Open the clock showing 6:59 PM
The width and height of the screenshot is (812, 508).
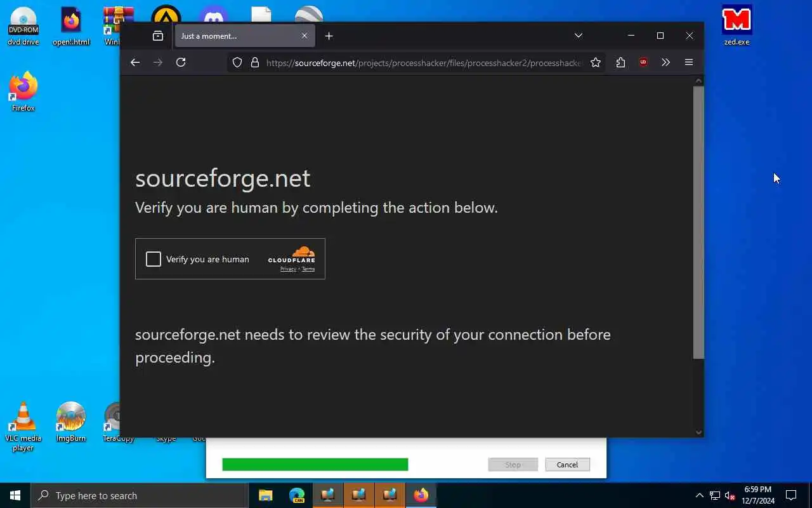point(758,495)
